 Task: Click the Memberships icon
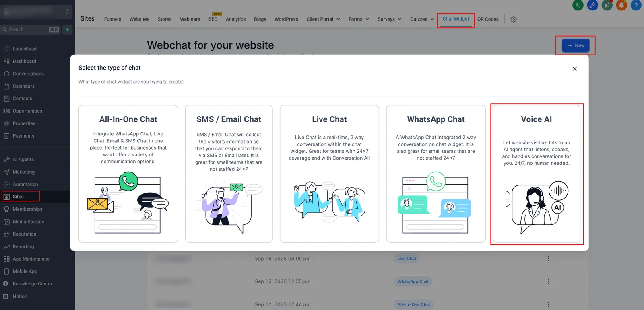pyautogui.click(x=6, y=209)
